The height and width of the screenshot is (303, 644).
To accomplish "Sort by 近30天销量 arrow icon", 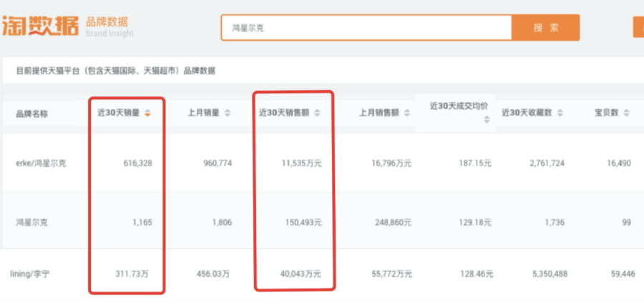I will [147, 113].
